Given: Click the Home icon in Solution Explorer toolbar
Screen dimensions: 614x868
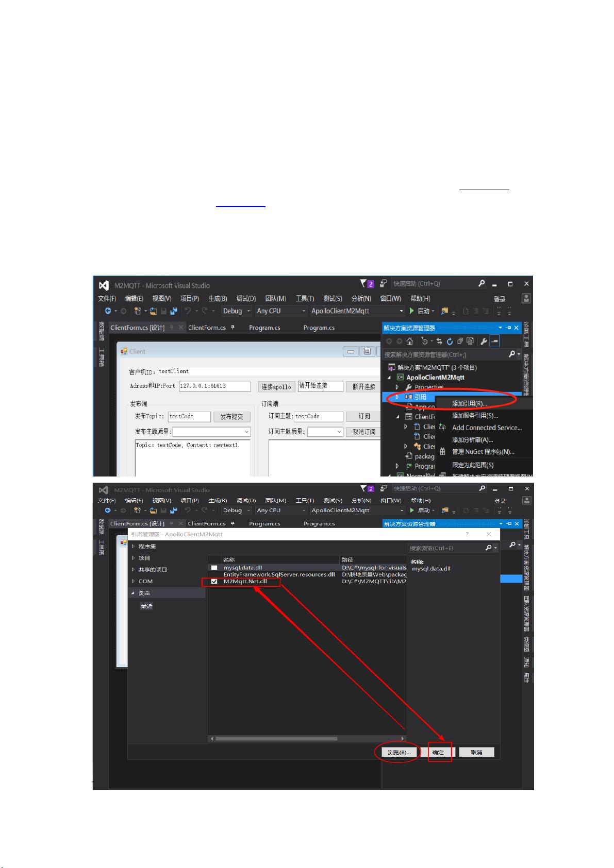Looking at the screenshot, I should pyautogui.click(x=409, y=341).
